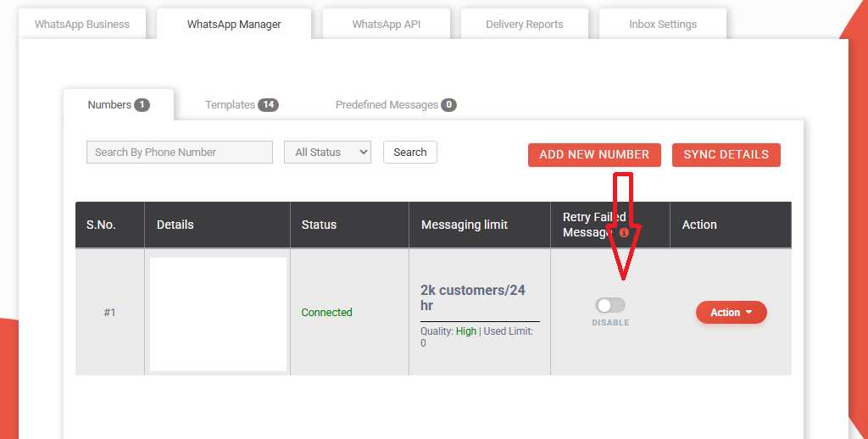The width and height of the screenshot is (868, 439).
Task: Click the Connected status text
Action: [326, 312]
